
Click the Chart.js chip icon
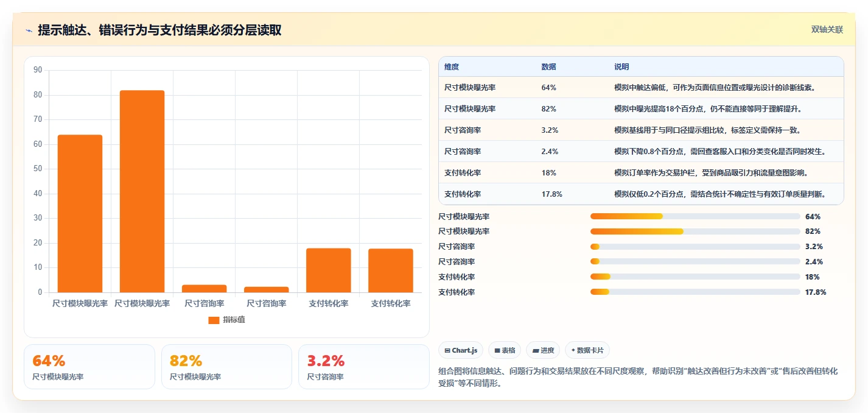coord(447,350)
